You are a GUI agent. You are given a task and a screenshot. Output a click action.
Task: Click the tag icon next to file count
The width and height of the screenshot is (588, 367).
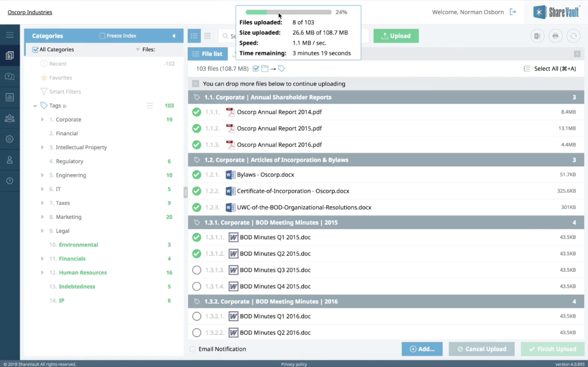[x=281, y=69]
